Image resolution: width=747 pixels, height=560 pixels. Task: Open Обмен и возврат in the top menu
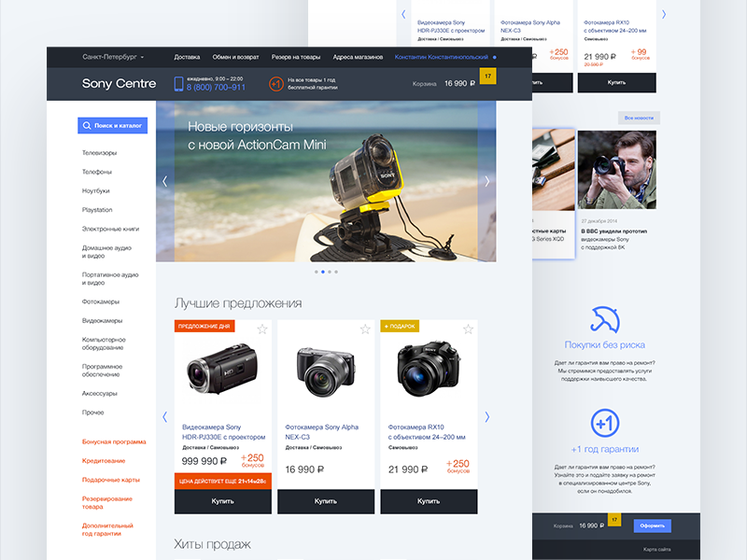(x=235, y=57)
